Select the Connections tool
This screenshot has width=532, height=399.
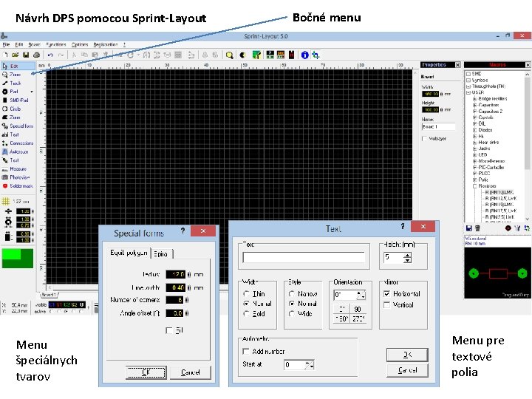coord(18,143)
